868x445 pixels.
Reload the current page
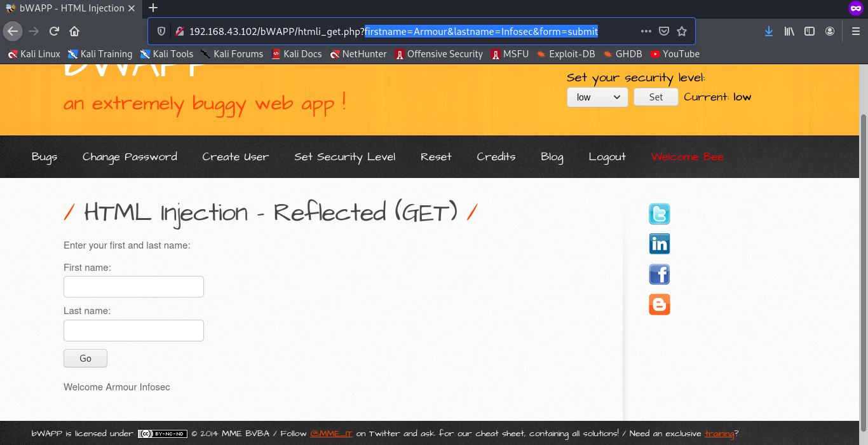coord(54,31)
